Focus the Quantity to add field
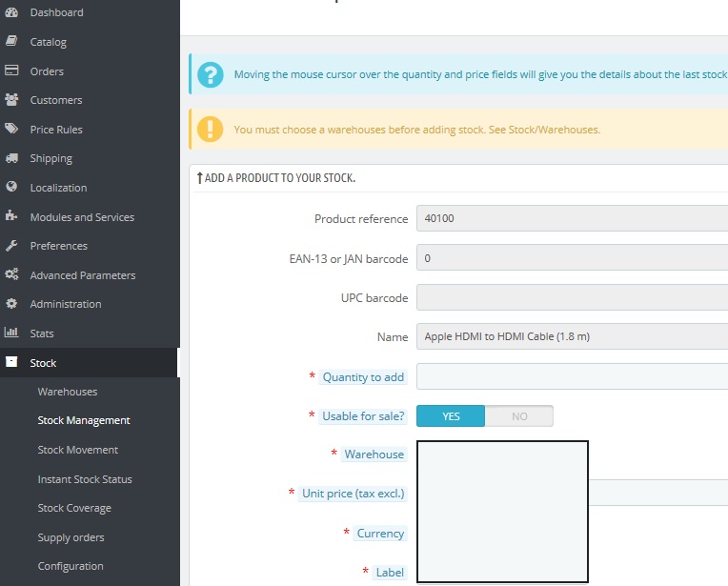Screen dimensions: 728x586 [572, 376]
